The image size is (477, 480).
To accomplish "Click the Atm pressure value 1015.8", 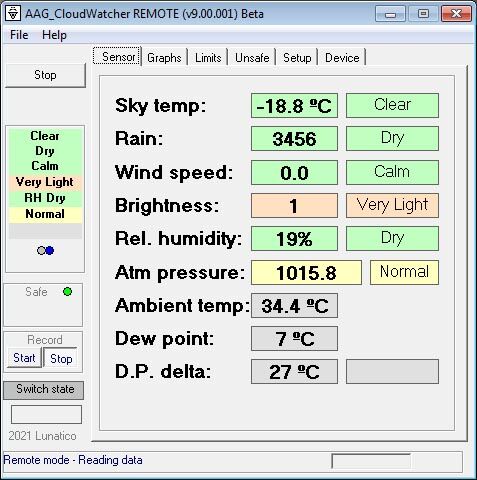I will coord(306,272).
